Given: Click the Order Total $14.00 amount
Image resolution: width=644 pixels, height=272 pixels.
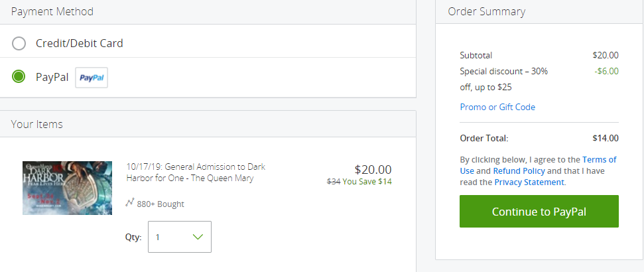Looking at the screenshot, I should tap(606, 138).
